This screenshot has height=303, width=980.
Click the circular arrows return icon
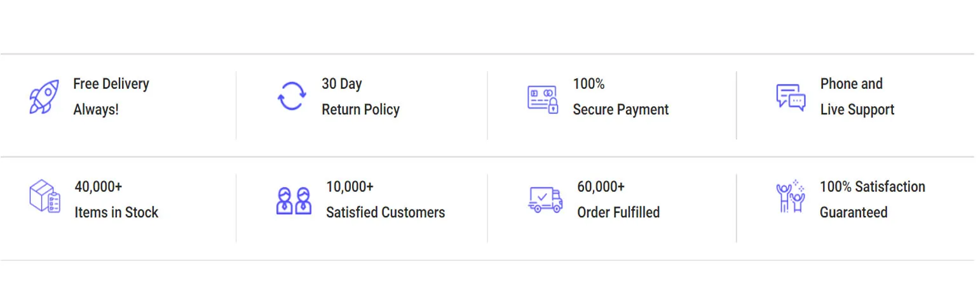click(x=292, y=97)
